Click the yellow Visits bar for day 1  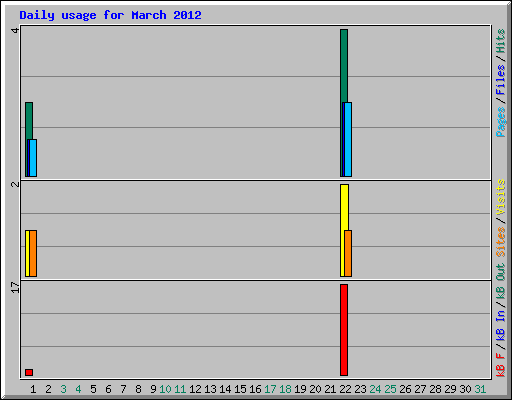[x=27, y=253]
